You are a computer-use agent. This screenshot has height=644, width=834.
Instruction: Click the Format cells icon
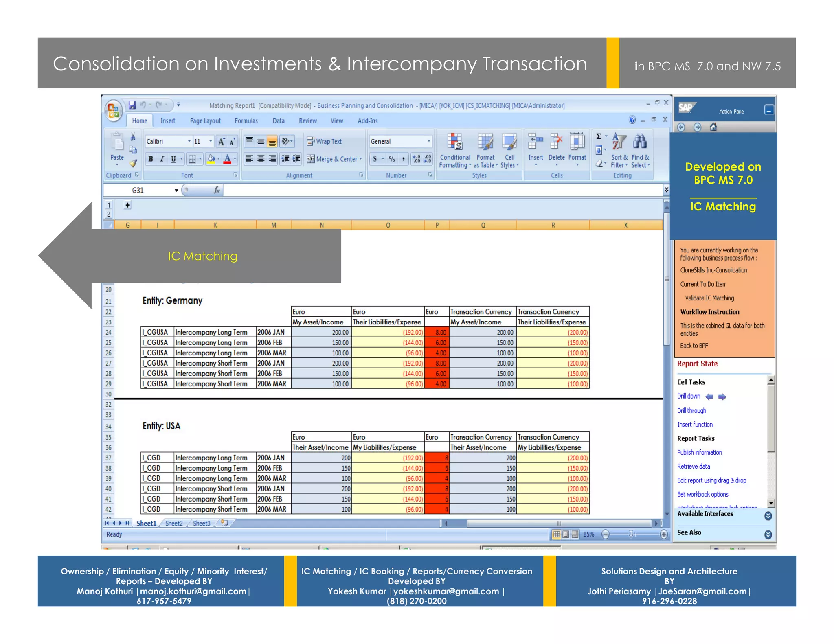[x=577, y=141]
